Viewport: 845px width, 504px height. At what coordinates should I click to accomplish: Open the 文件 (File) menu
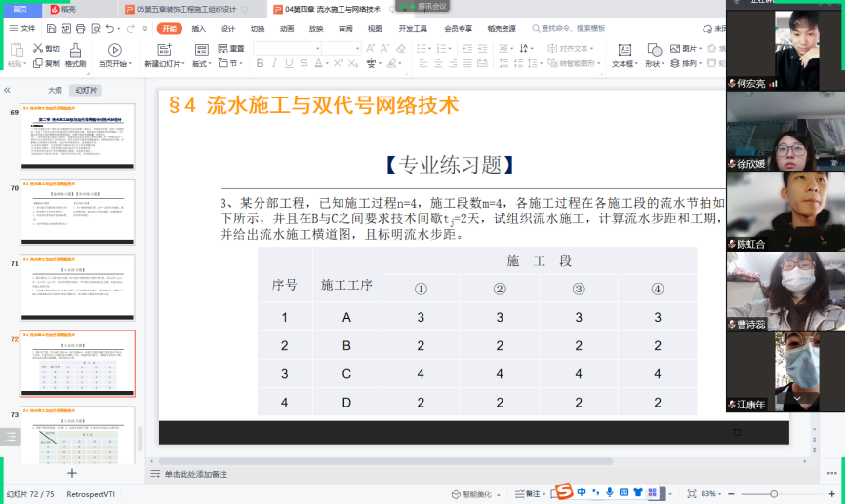pyautogui.click(x=23, y=29)
